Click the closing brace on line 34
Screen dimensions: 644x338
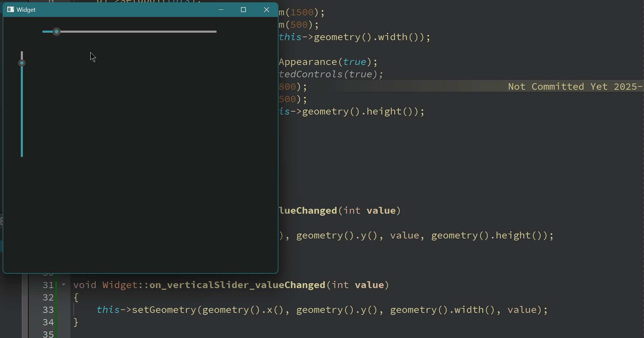coord(76,322)
